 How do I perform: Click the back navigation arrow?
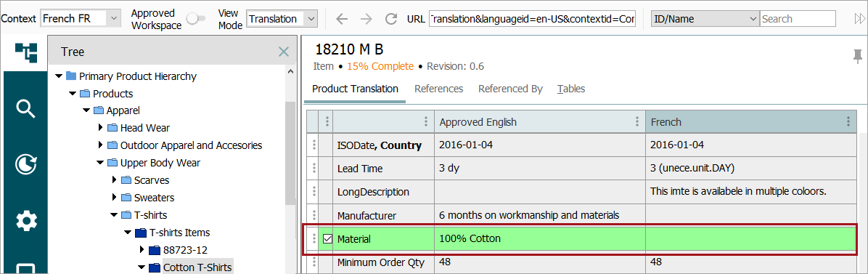point(342,19)
